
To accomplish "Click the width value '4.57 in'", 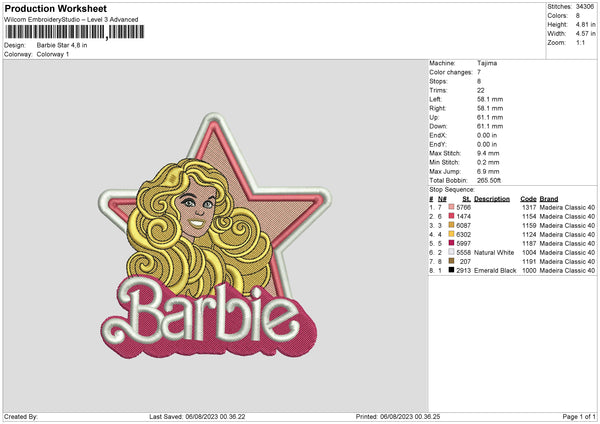I will tap(585, 34).
